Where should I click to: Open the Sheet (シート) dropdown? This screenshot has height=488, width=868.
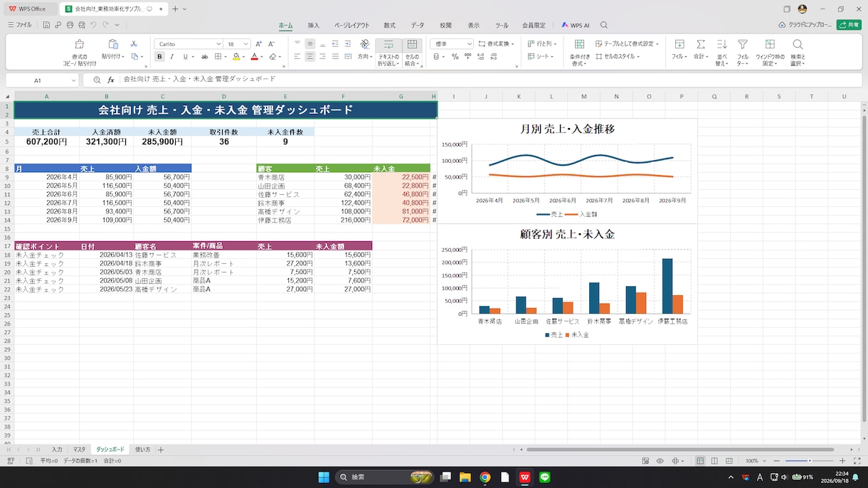click(x=541, y=57)
